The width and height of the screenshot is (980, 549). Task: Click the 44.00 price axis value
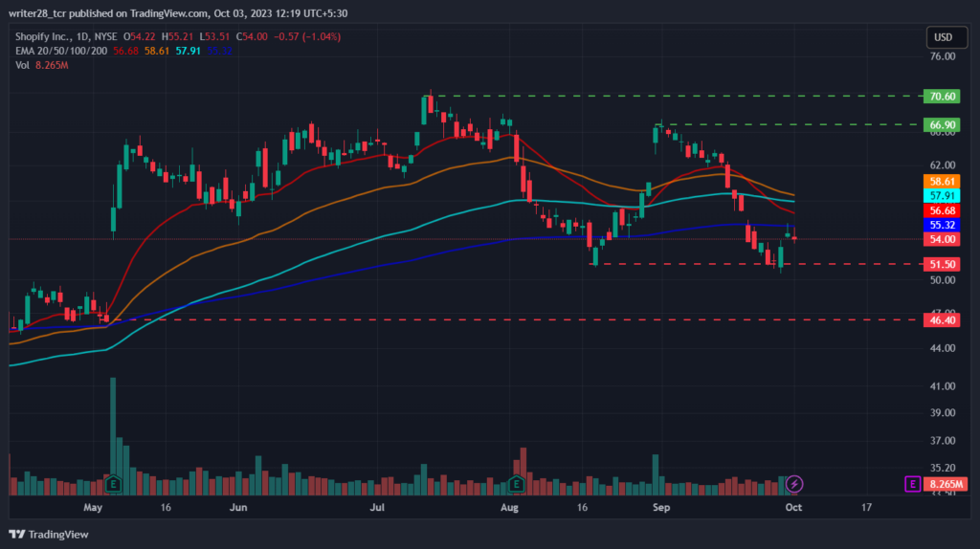(x=943, y=348)
